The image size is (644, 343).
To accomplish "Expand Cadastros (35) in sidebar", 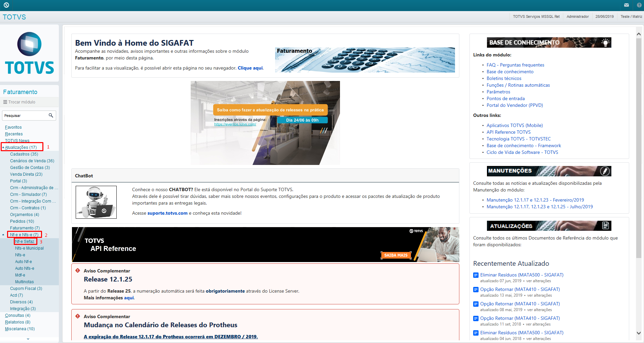I will pyautogui.click(x=24, y=154).
